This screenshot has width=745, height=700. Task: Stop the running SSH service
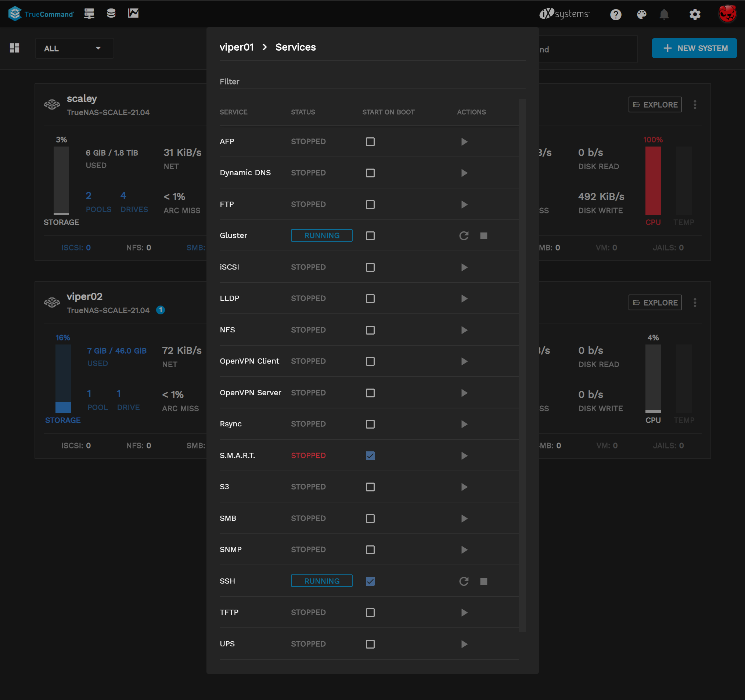(484, 581)
